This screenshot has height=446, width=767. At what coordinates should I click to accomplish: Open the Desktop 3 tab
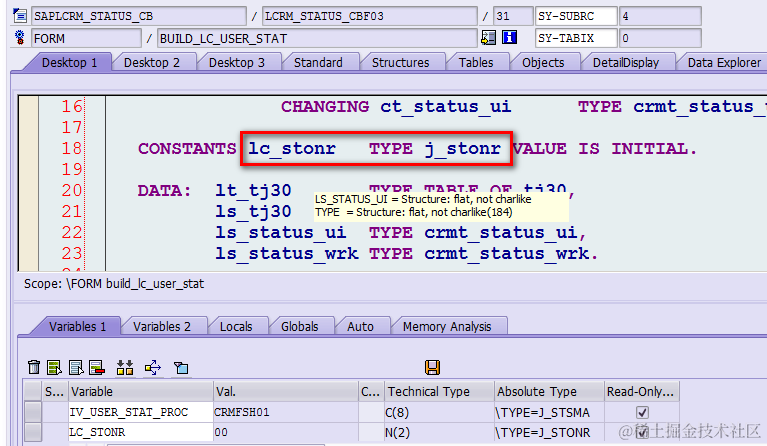[x=236, y=63]
